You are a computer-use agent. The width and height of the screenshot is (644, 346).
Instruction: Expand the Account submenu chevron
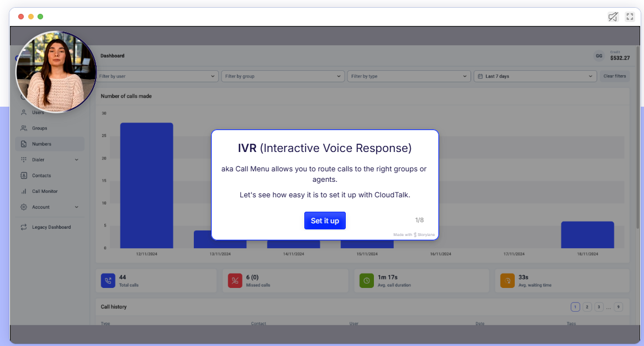tap(76, 207)
